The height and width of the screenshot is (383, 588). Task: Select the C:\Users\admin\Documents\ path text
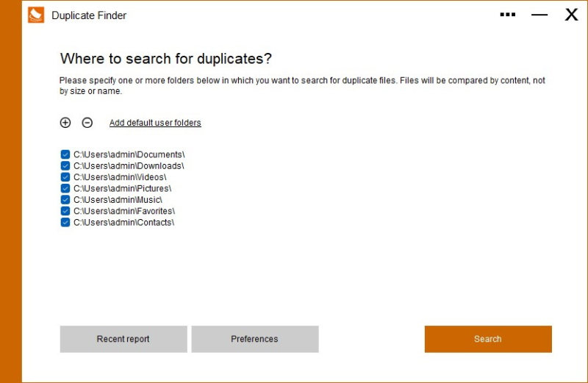[x=129, y=154]
